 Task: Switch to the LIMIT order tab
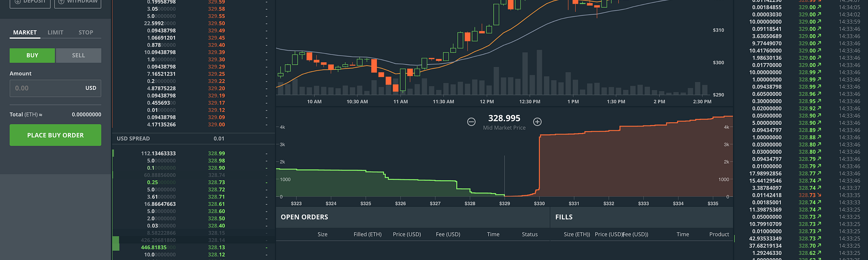click(55, 33)
